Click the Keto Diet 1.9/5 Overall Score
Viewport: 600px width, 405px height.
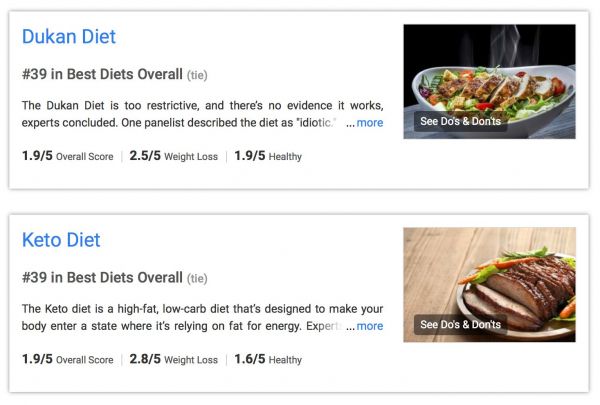68,359
